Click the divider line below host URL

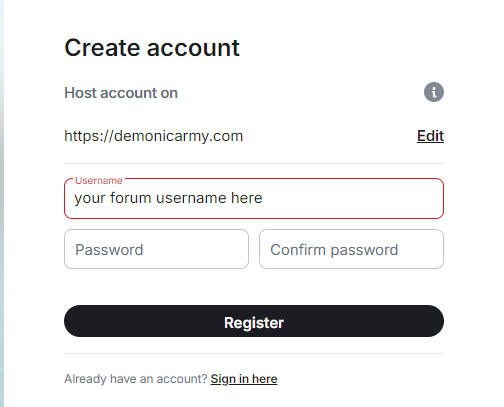point(254,163)
